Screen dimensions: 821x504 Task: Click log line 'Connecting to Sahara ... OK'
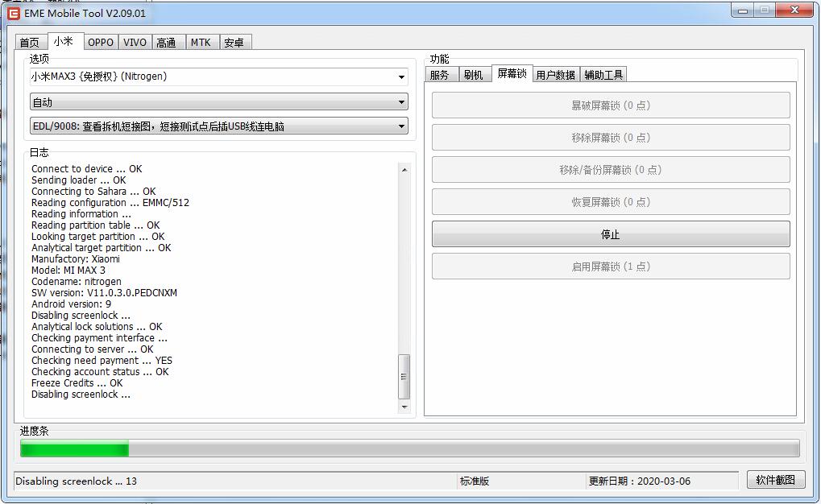(x=93, y=192)
